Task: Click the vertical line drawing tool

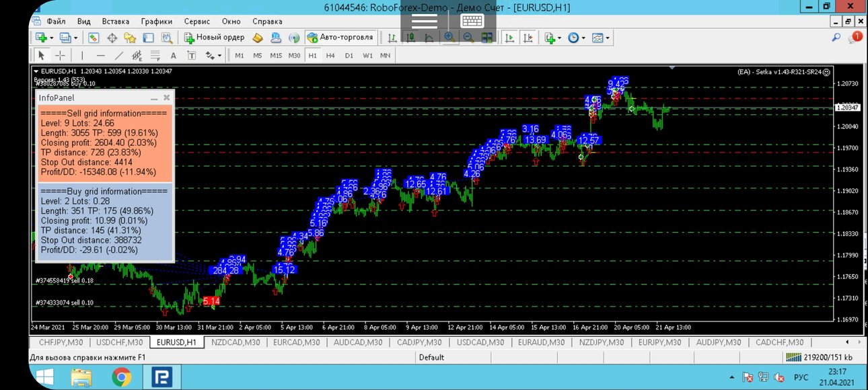Action: 83,56
